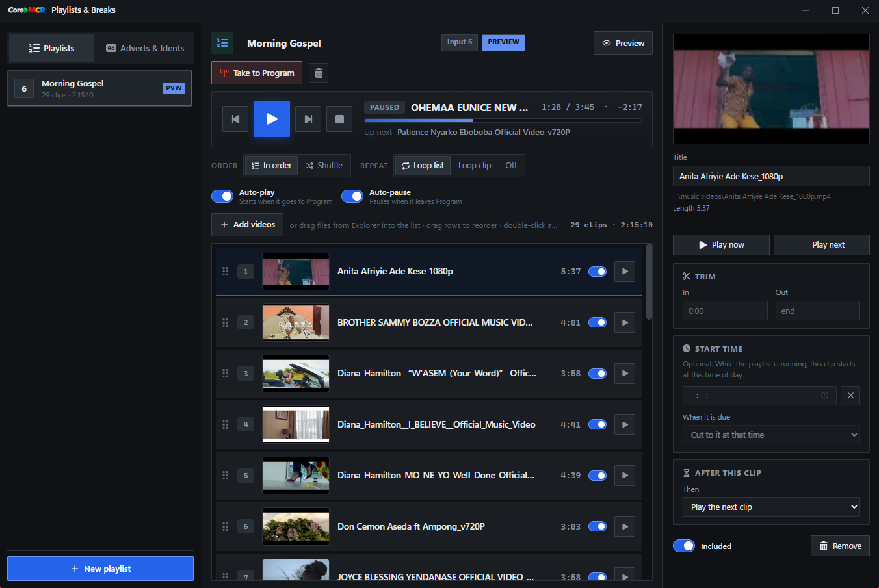Click the Add videos button

[247, 225]
